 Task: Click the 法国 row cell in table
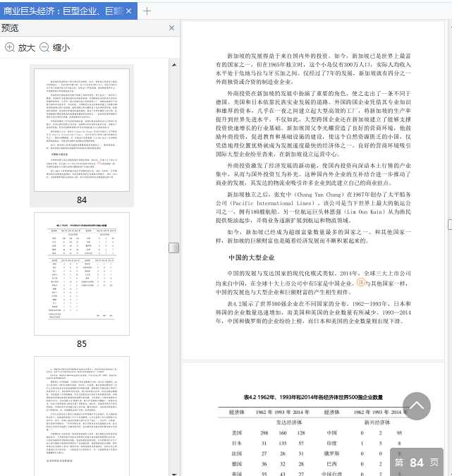pyautogui.click(x=237, y=453)
